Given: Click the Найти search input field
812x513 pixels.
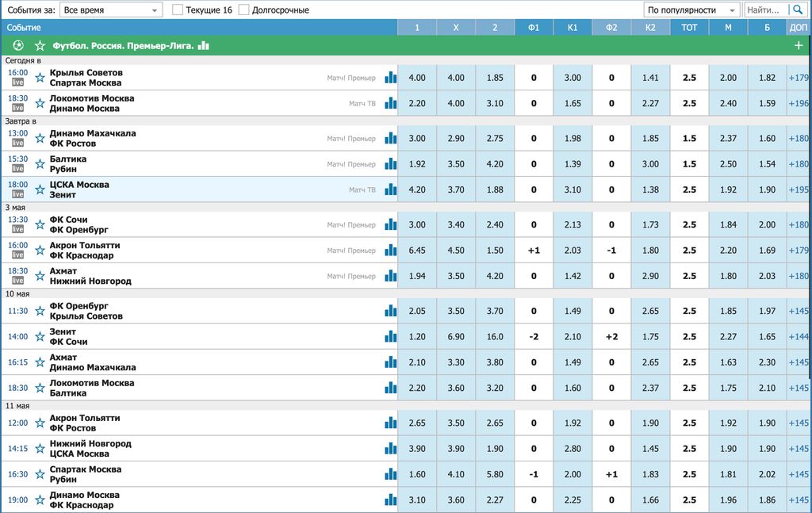Looking at the screenshot, I should pyautogui.click(x=767, y=10).
